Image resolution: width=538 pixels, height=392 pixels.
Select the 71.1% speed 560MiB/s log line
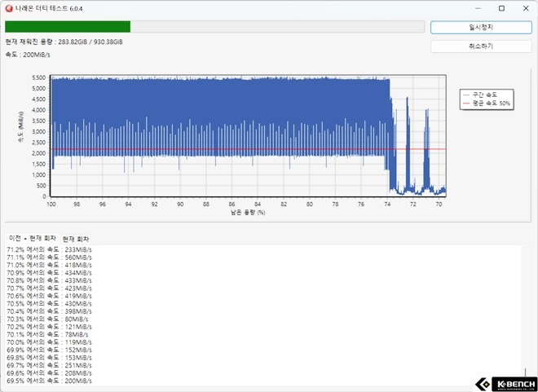49,257
